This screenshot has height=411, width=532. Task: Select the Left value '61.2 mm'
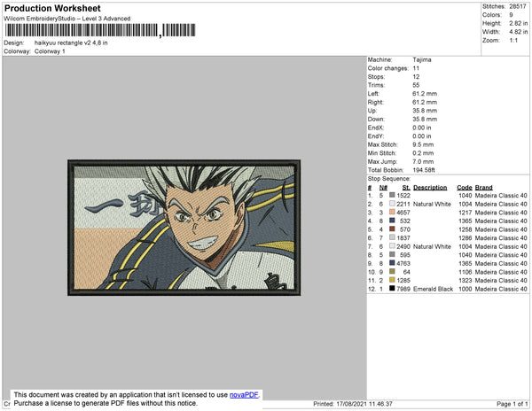click(x=425, y=94)
